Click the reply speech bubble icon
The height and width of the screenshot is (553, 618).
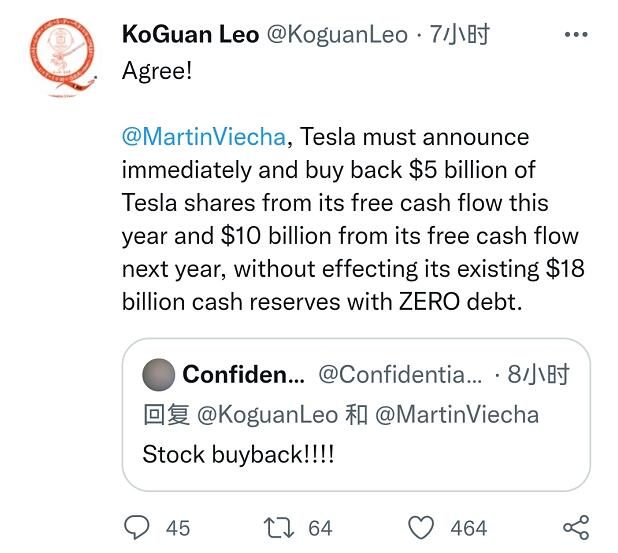coord(136,527)
